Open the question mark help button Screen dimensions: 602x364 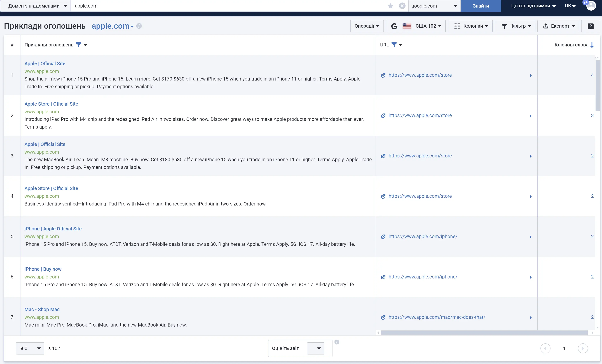[590, 26]
